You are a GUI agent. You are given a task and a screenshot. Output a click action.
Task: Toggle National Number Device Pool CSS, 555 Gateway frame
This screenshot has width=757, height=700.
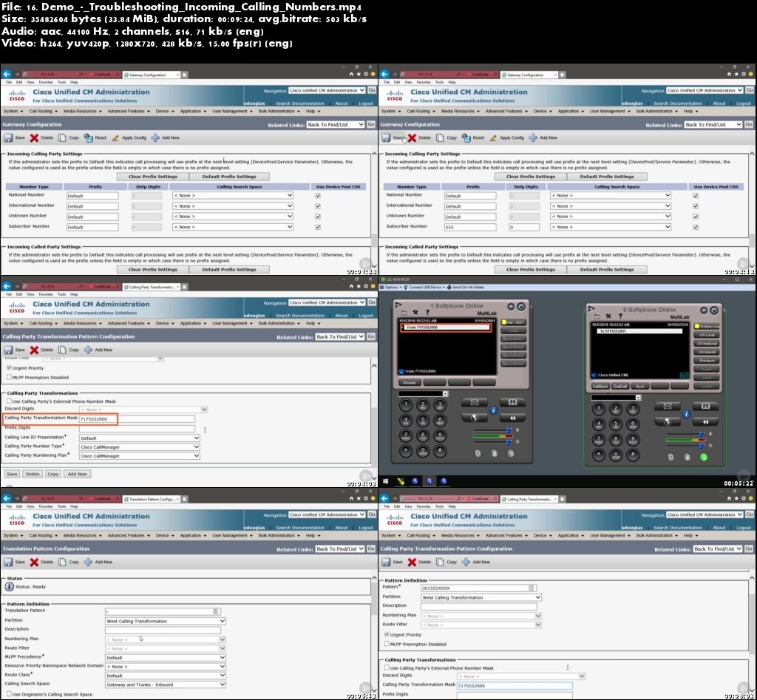695,196
